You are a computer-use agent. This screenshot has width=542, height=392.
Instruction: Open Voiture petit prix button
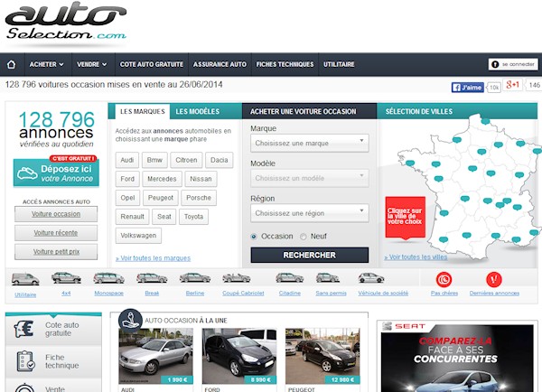coord(56,252)
